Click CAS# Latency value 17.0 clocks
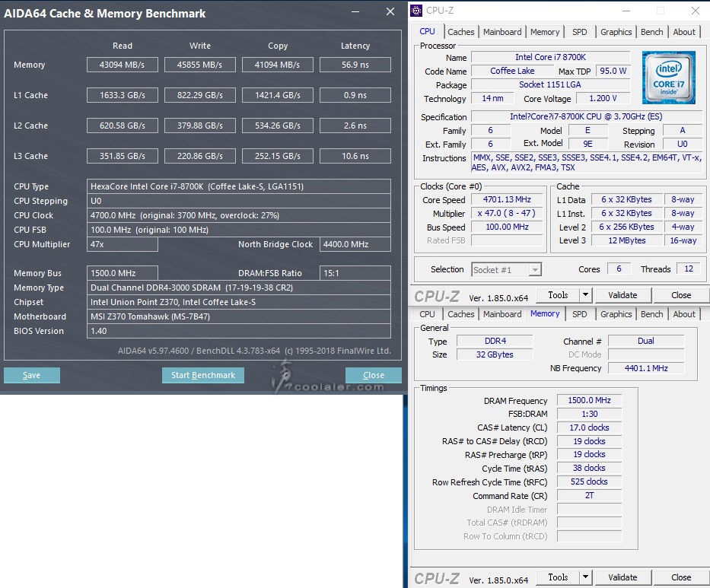Image resolution: width=710 pixels, height=588 pixels. pyautogui.click(x=589, y=427)
